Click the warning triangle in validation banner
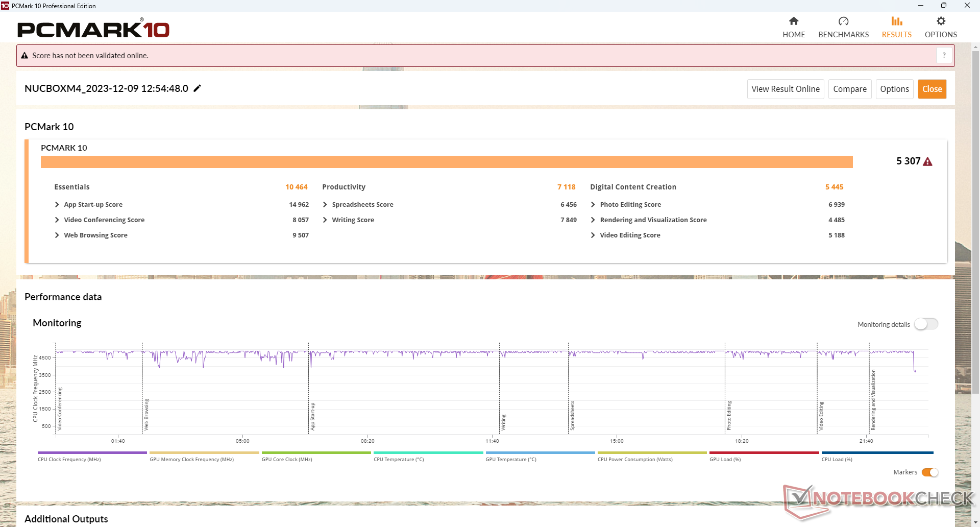 [24, 56]
